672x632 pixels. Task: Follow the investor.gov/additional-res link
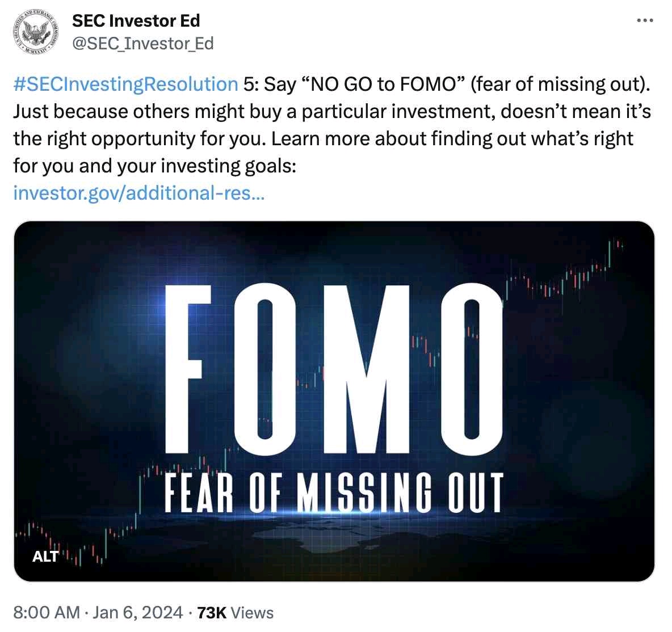[138, 193]
